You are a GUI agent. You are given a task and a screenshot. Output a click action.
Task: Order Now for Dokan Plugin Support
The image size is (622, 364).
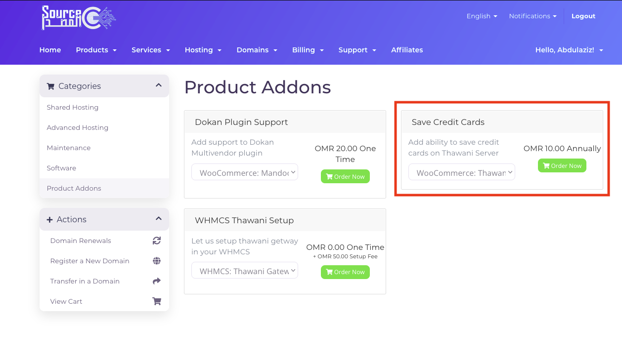point(345,176)
